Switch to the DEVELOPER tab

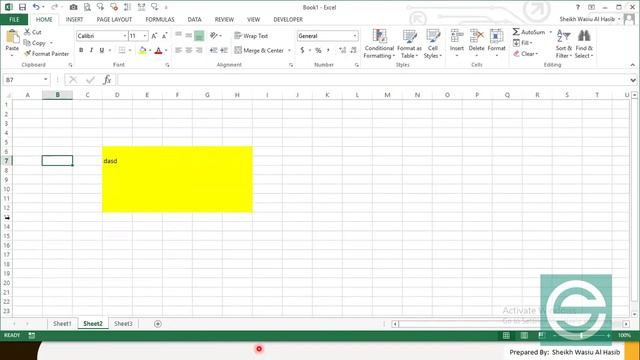coord(288,19)
